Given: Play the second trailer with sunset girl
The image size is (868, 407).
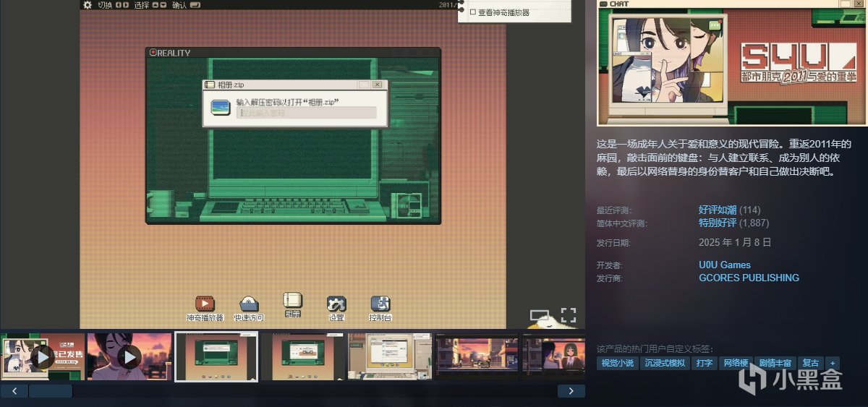Looking at the screenshot, I should (129, 356).
